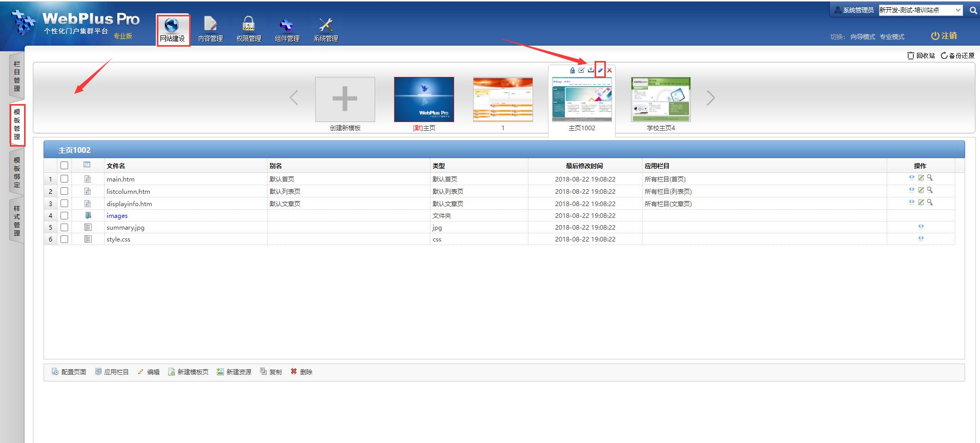Viewport: 980px width, 443px height.
Task: Open source code icon for style.css row
Action: click(921, 238)
